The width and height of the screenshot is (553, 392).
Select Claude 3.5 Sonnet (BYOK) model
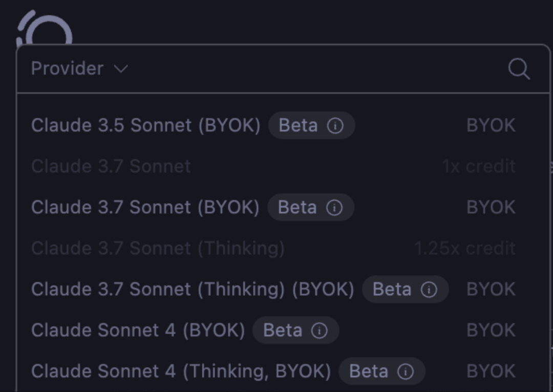tap(145, 125)
